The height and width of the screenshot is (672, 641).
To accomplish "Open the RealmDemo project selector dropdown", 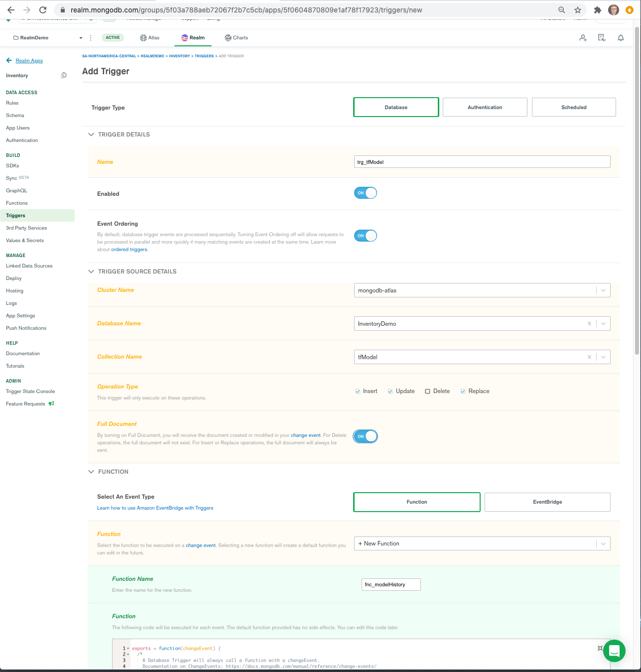I will click(x=48, y=38).
